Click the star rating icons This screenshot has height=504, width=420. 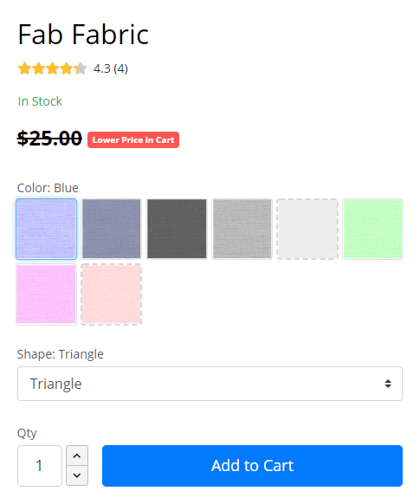52,68
